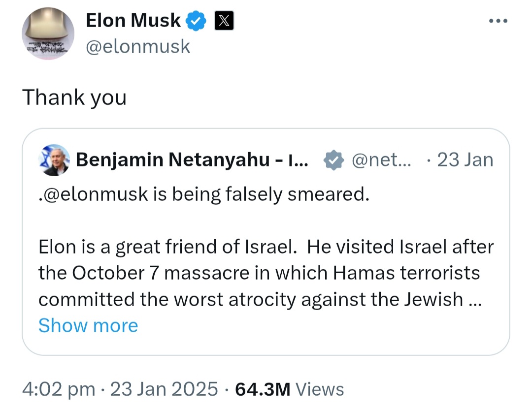This screenshot has height=411, width=532.
Task: Open Benjamin Netanyahu's display name
Action: [192, 159]
